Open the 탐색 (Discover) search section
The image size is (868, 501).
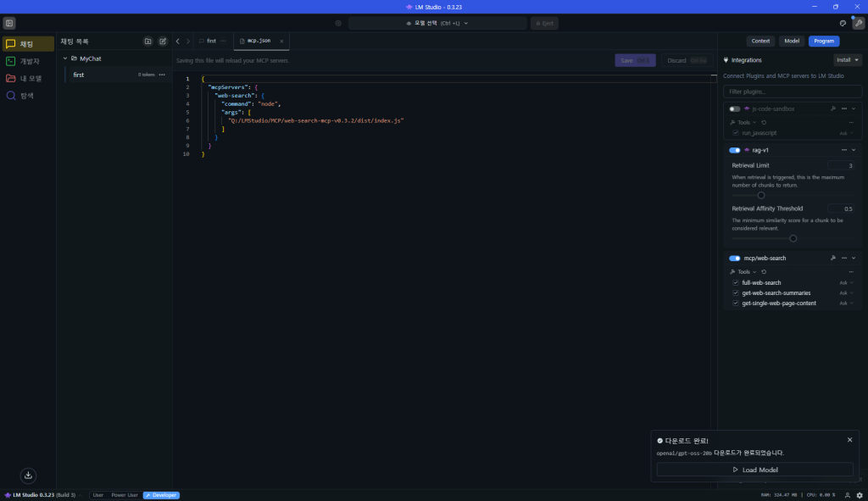click(x=28, y=96)
